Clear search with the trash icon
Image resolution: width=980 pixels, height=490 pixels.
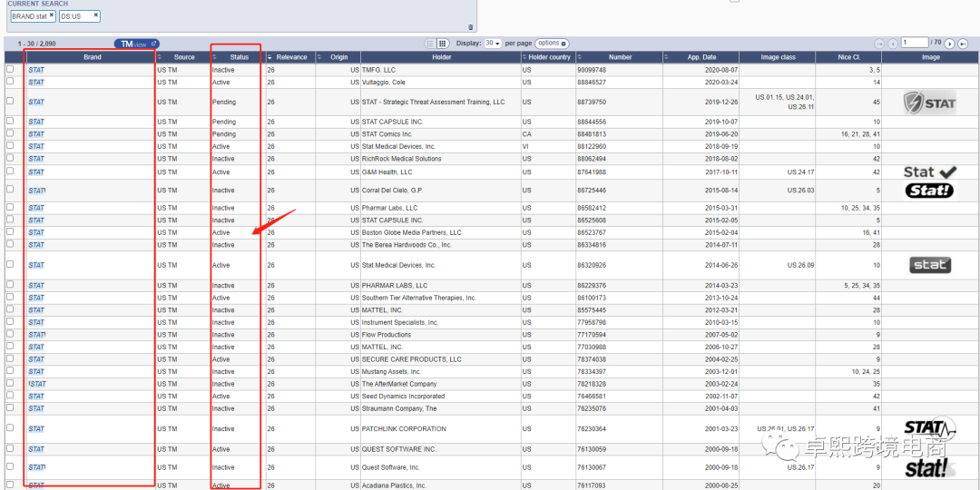pos(471,27)
